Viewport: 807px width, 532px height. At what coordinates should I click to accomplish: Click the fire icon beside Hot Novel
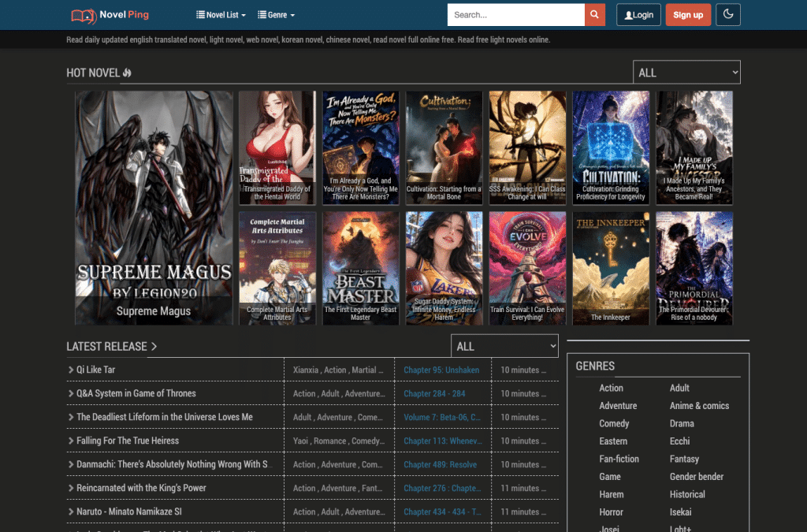pos(127,73)
